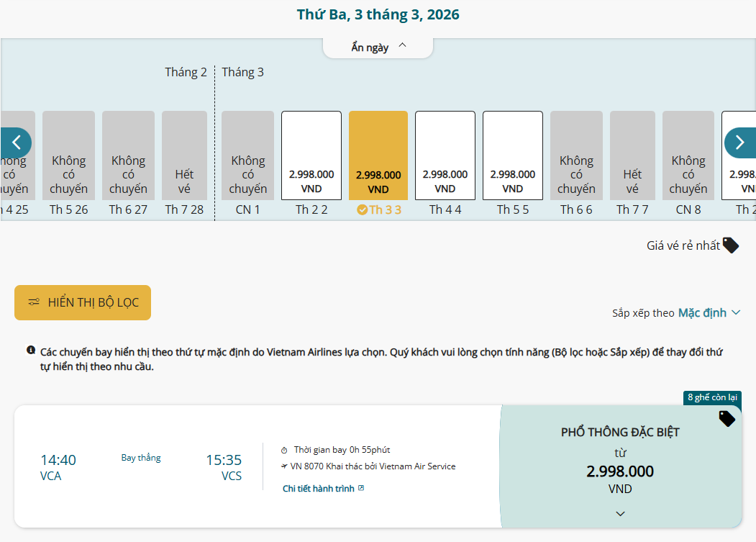Image resolution: width=756 pixels, height=542 pixels.
Task: Click the info icon beside flight notice
Action: pyautogui.click(x=31, y=351)
